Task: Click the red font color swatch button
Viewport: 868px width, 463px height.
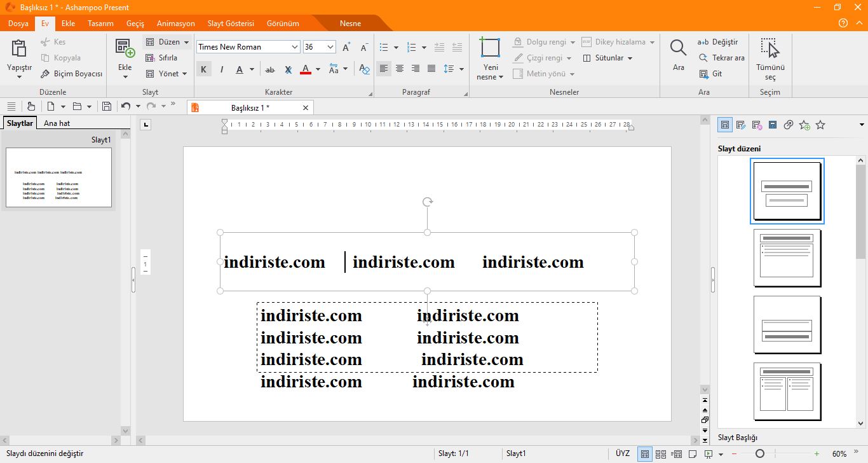Action: (305, 69)
